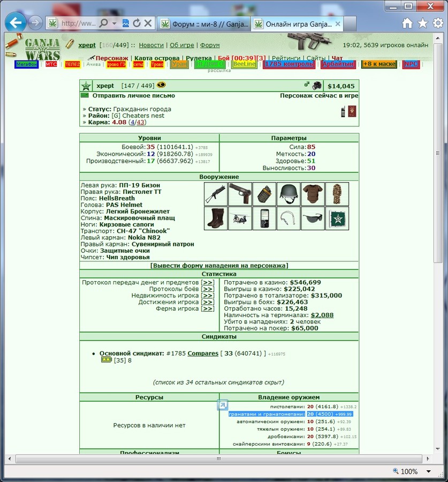Click the HellsBreath grenade thumbnail
The image size is (448, 482).
pyautogui.click(x=264, y=194)
